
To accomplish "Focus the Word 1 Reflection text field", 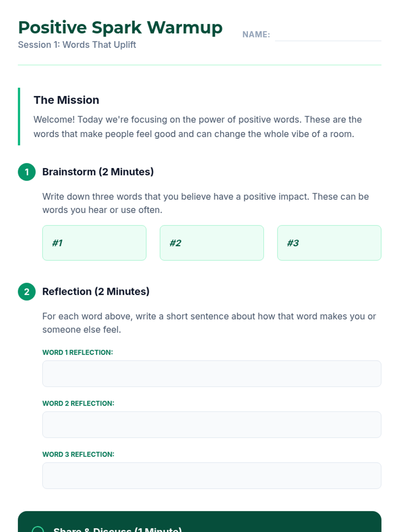I will 211,373.
